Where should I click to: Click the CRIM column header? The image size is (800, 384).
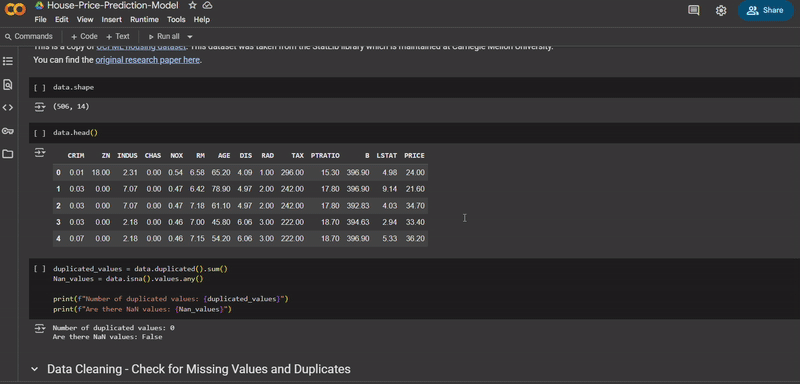click(76, 156)
